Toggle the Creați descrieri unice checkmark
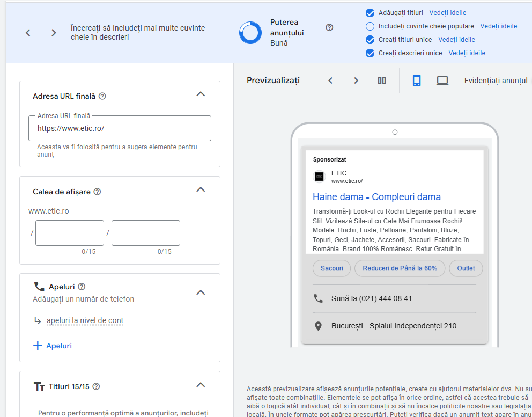 point(370,53)
